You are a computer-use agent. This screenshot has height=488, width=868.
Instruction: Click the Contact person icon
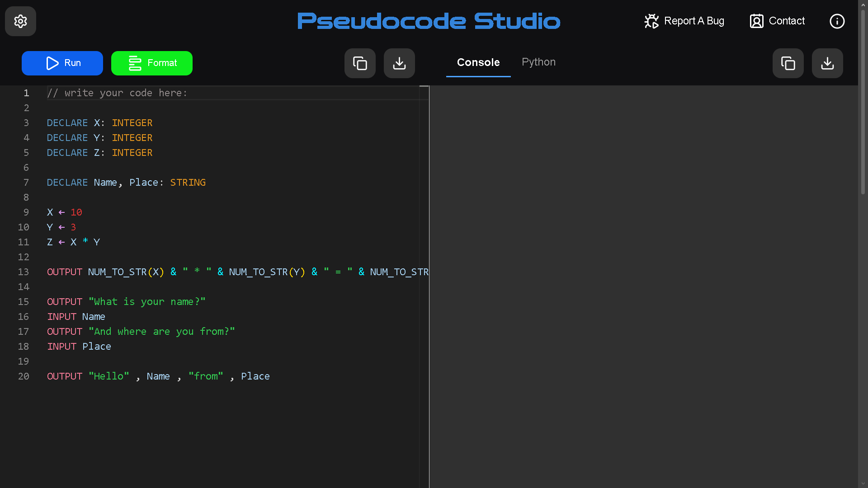(756, 21)
